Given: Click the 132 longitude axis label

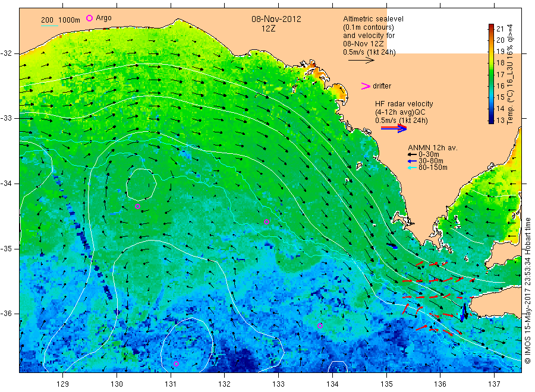Looking at the screenshot, I should tap(225, 384).
